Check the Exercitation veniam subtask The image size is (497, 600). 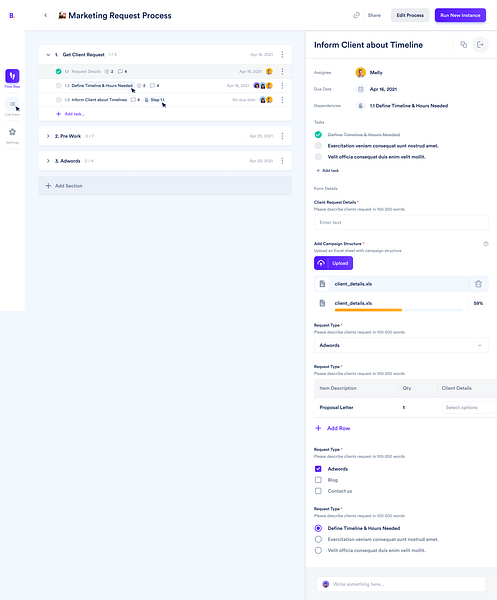pos(318,146)
